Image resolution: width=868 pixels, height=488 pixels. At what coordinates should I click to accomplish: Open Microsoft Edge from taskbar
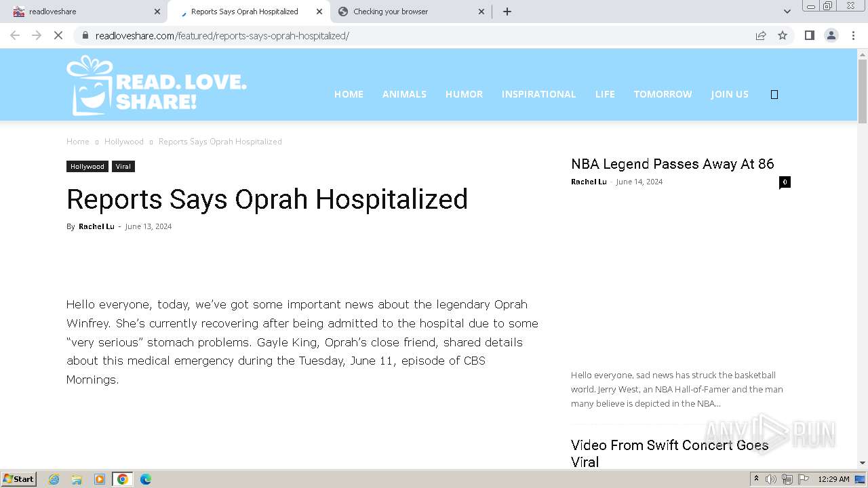[x=145, y=479]
